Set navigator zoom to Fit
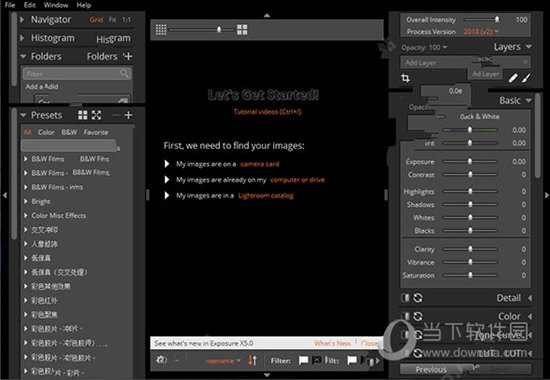The width and height of the screenshot is (550, 380). point(113,20)
